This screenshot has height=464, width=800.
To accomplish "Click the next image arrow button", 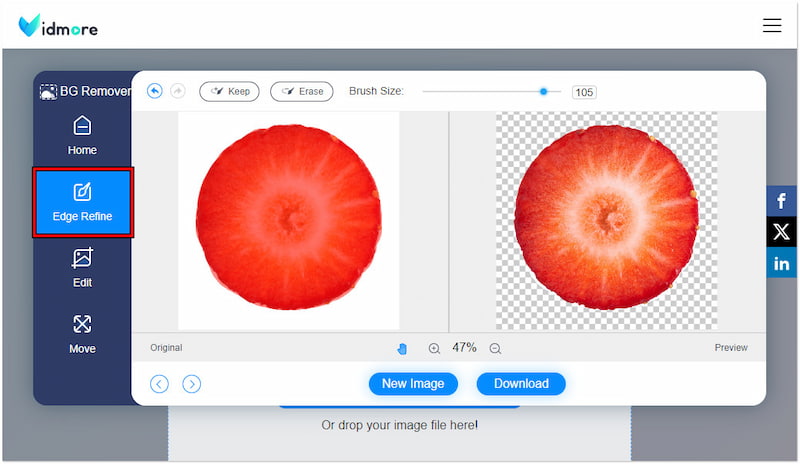I will coord(191,383).
